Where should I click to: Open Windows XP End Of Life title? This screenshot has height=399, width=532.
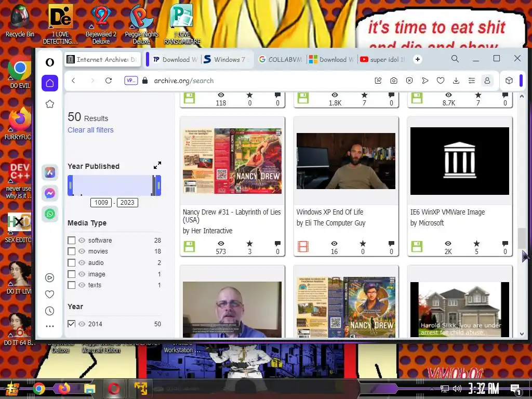[330, 212]
